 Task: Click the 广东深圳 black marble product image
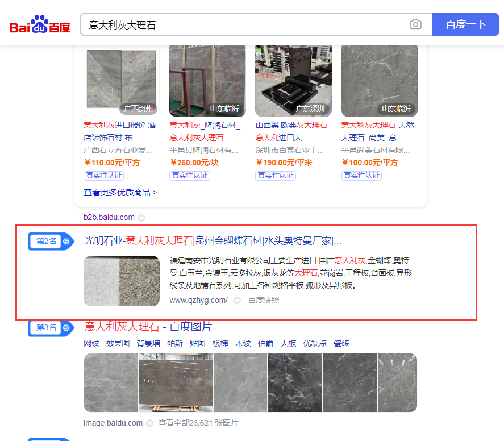pyautogui.click(x=293, y=80)
